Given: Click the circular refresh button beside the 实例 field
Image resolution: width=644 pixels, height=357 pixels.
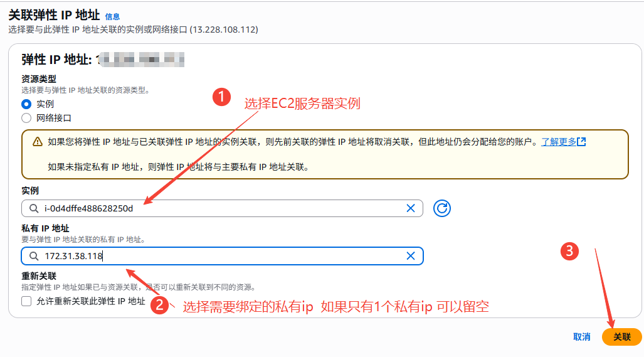Looking at the screenshot, I should coord(442,208).
